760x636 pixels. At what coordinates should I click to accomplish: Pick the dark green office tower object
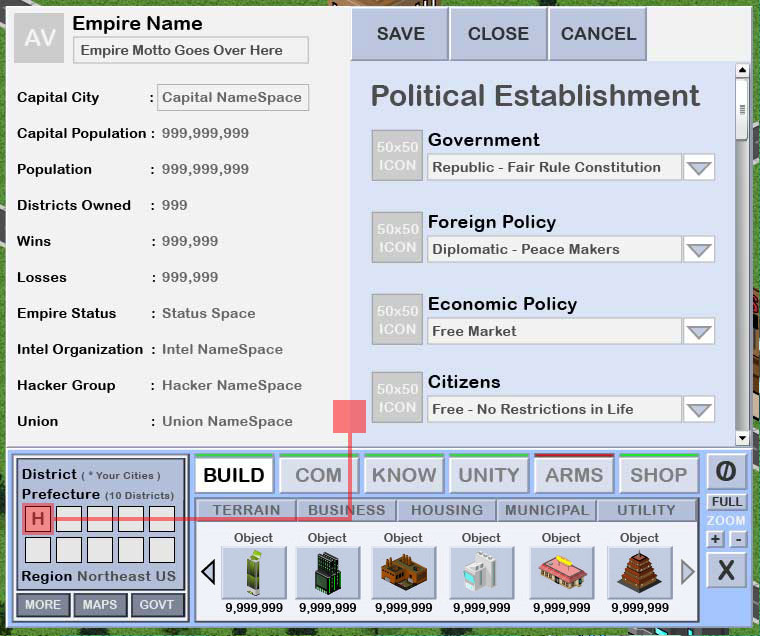click(328, 572)
